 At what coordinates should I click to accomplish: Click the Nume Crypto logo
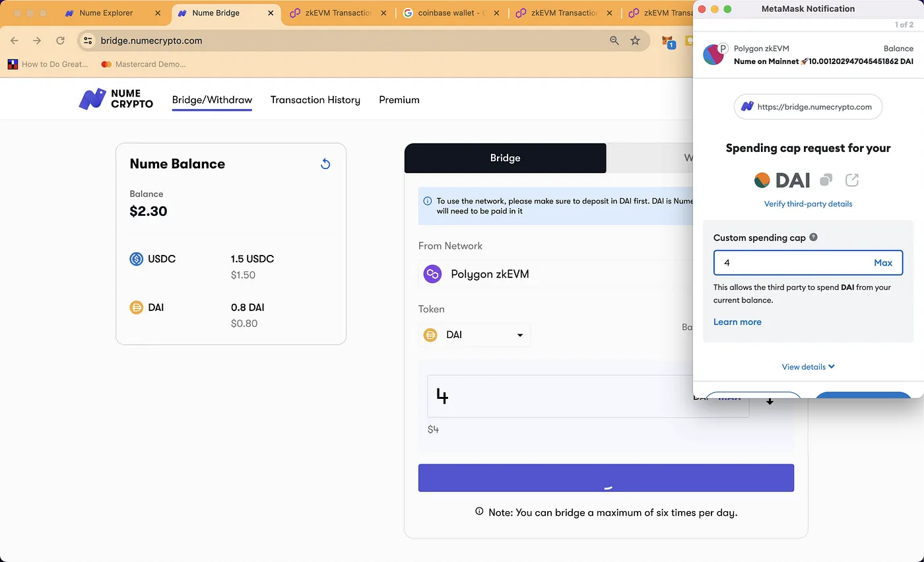click(x=116, y=99)
